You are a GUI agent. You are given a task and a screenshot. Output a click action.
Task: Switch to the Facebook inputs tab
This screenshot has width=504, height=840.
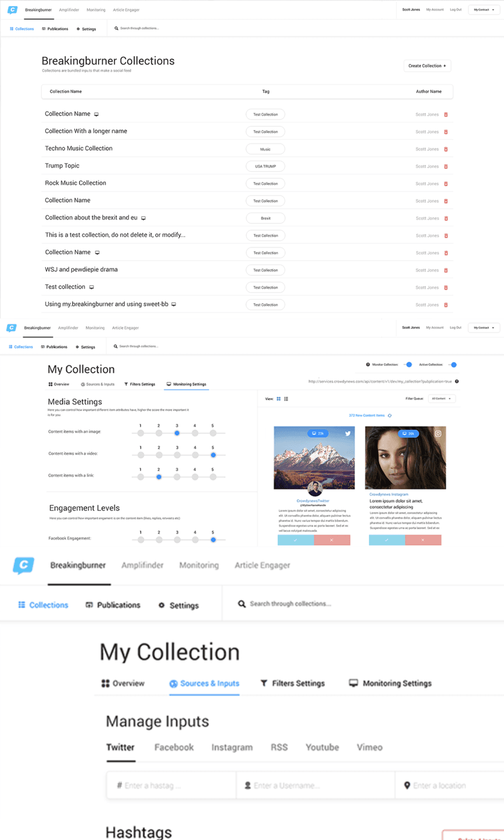point(174,748)
